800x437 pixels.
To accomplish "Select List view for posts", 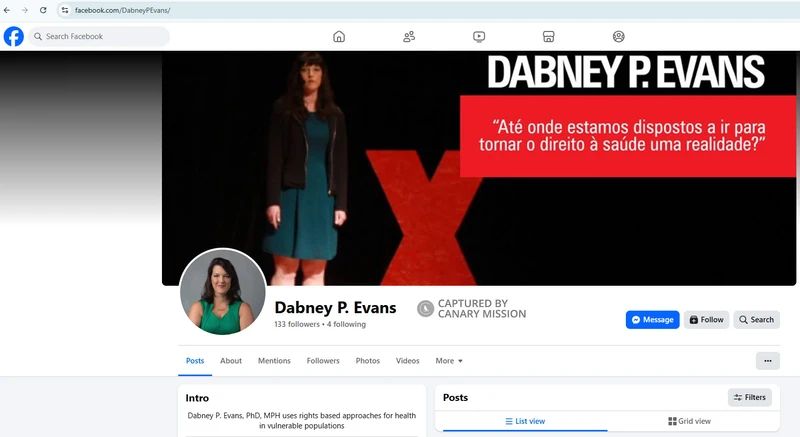I will point(525,421).
